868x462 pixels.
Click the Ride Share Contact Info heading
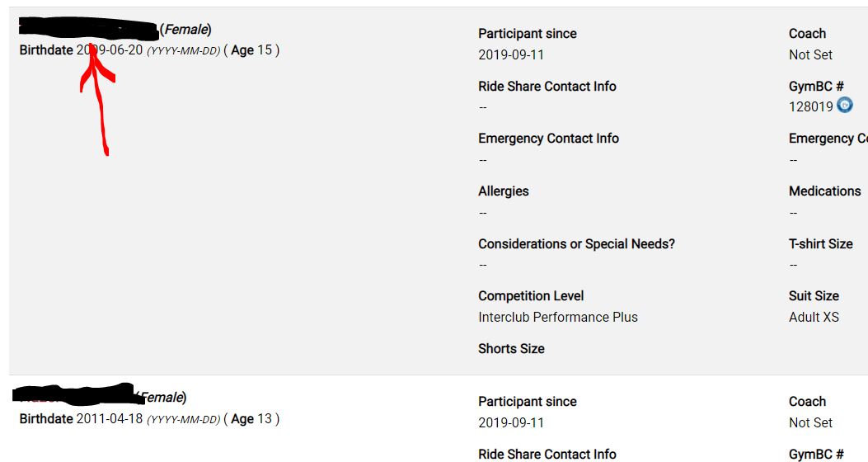coord(547,87)
